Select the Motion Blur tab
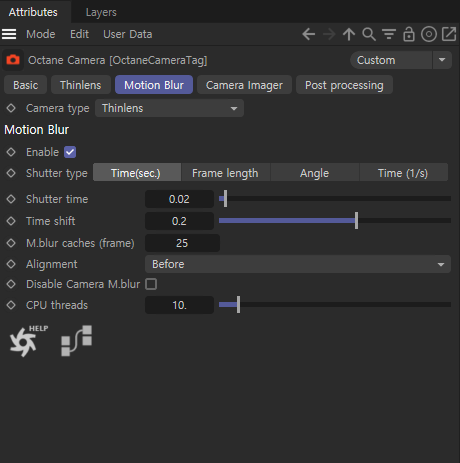Image resolution: width=460 pixels, height=463 pixels. [154, 85]
